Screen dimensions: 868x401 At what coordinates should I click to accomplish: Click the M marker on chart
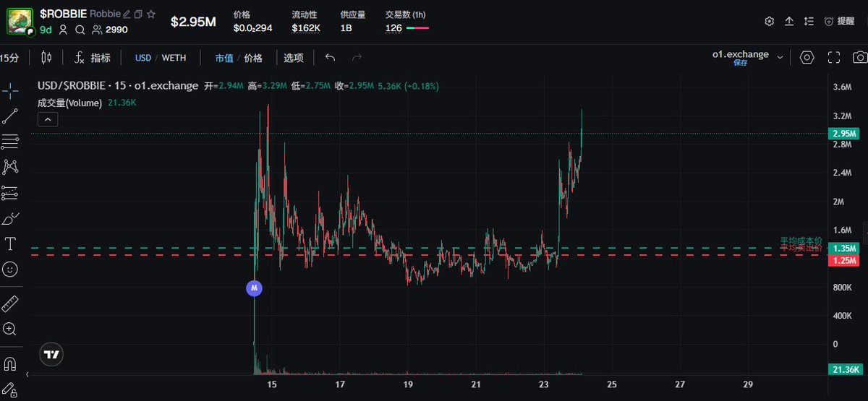253,288
